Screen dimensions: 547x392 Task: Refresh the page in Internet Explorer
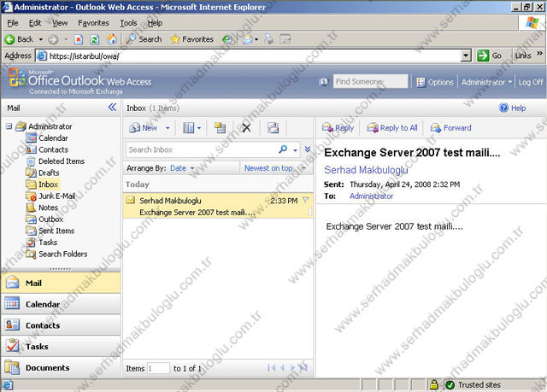click(95, 40)
